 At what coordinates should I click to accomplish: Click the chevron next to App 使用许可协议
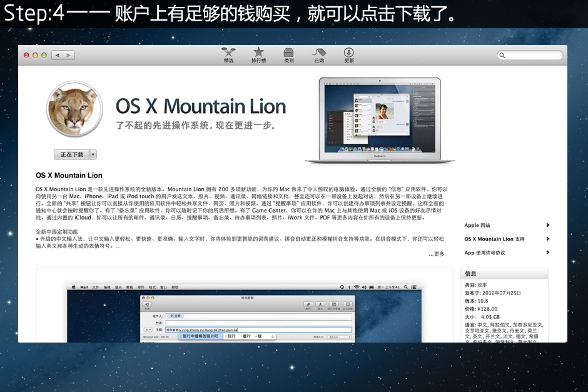[x=547, y=253]
